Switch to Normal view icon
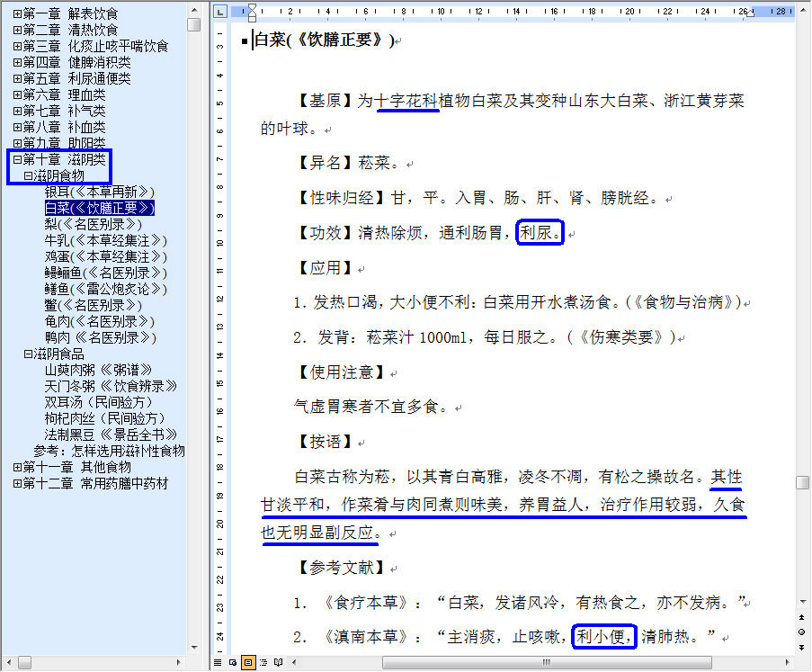Image resolution: width=812 pixels, height=672 pixels. (219, 663)
